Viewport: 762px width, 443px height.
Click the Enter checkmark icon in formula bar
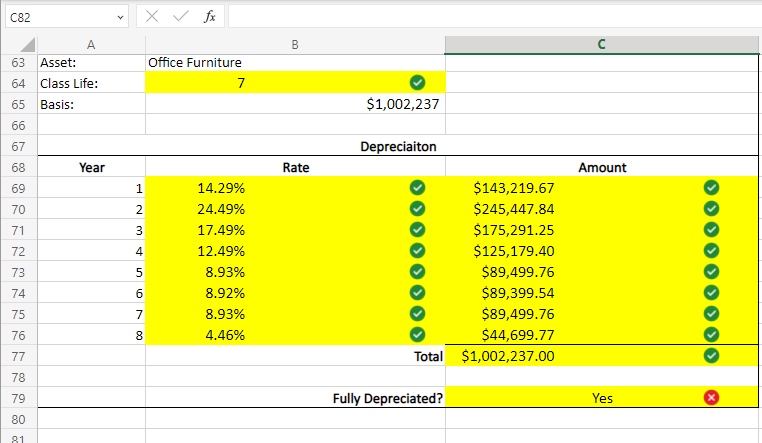180,17
